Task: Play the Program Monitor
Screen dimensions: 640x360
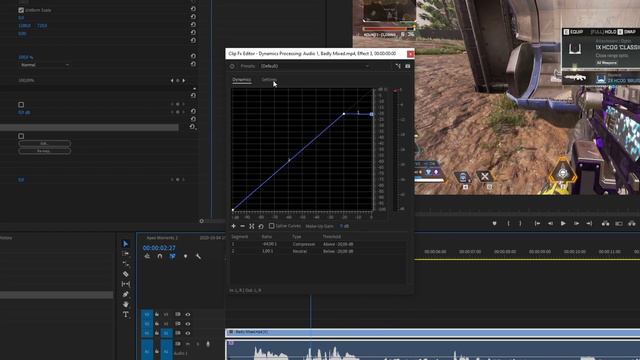Action: 563,224
